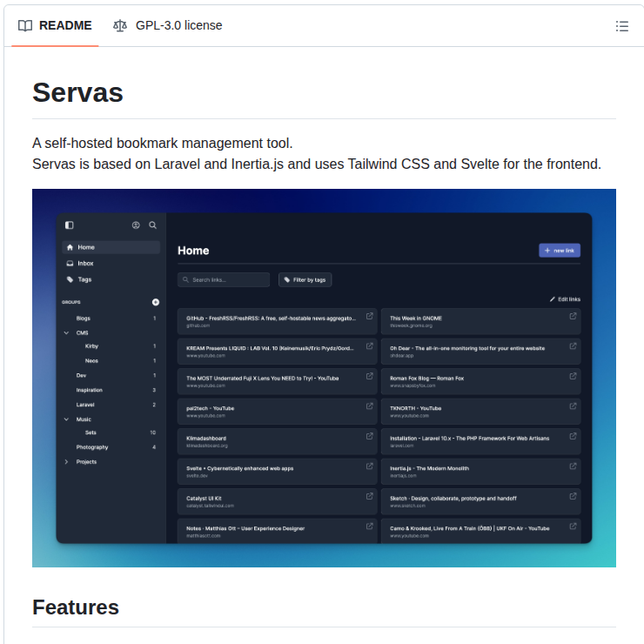Collapse the CMS group chevron

coord(66,332)
